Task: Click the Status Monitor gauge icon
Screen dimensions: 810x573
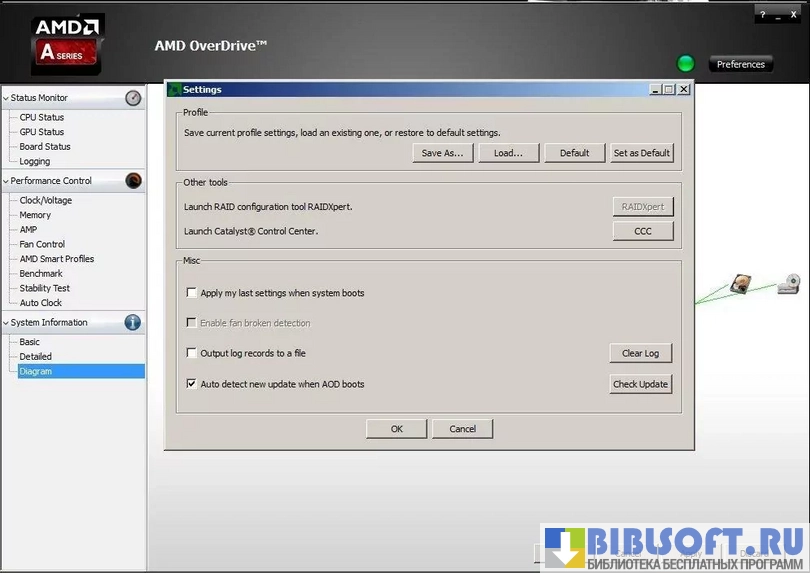Action: (133, 98)
